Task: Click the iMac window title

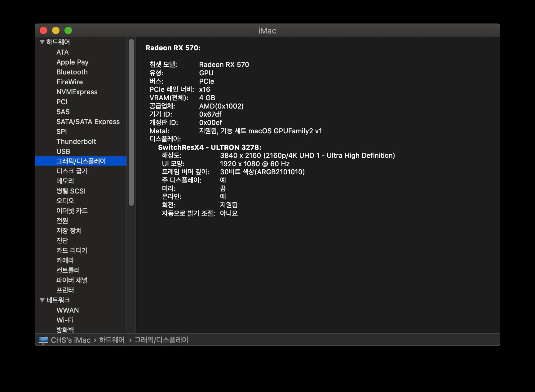Action: coord(267,31)
